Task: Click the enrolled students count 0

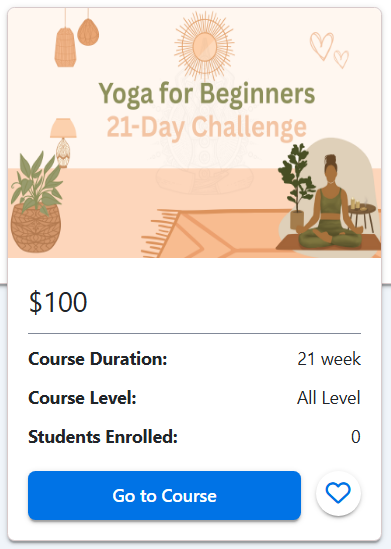Action: point(356,437)
